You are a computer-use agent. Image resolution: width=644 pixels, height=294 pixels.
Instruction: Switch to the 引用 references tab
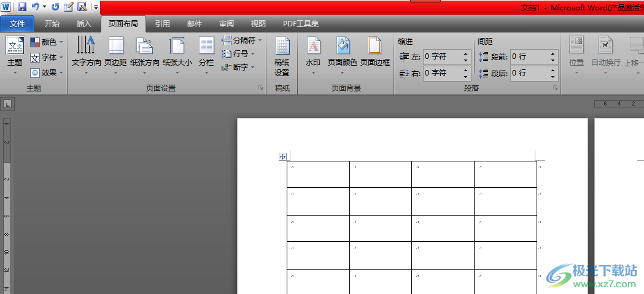(x=162, y=24)
